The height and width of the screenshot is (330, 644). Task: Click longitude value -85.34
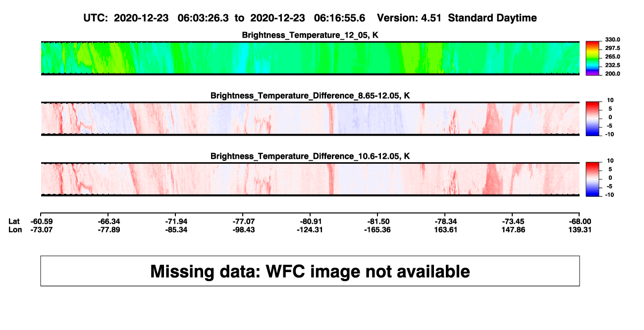pyautogui.click(x=177, y=230)
